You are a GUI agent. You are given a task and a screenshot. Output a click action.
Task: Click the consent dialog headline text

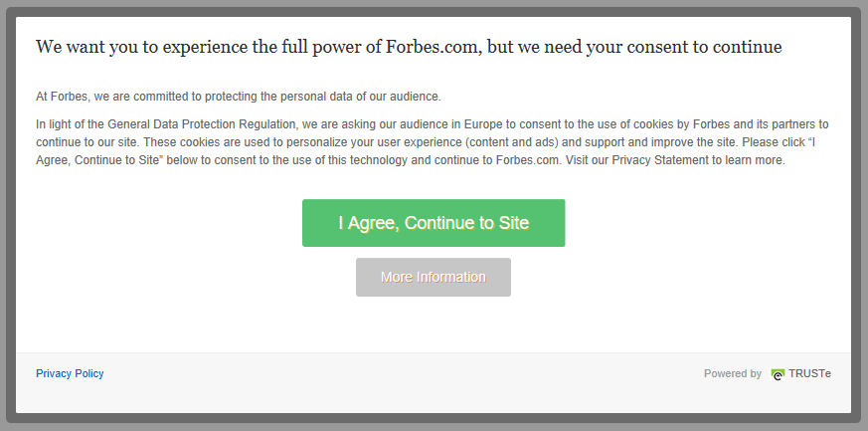(409, 47)
